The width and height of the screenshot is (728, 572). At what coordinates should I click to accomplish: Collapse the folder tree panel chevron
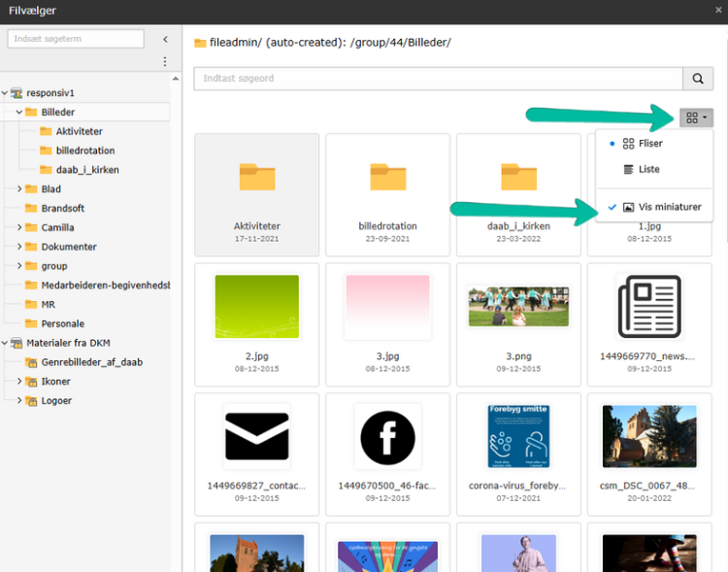click(165, 40)
